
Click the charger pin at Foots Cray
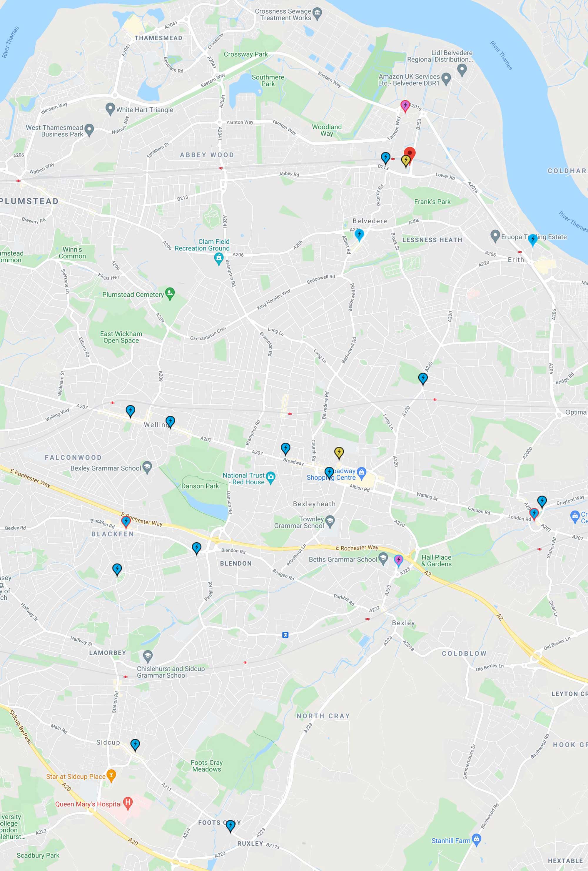[x=230, y=826]
